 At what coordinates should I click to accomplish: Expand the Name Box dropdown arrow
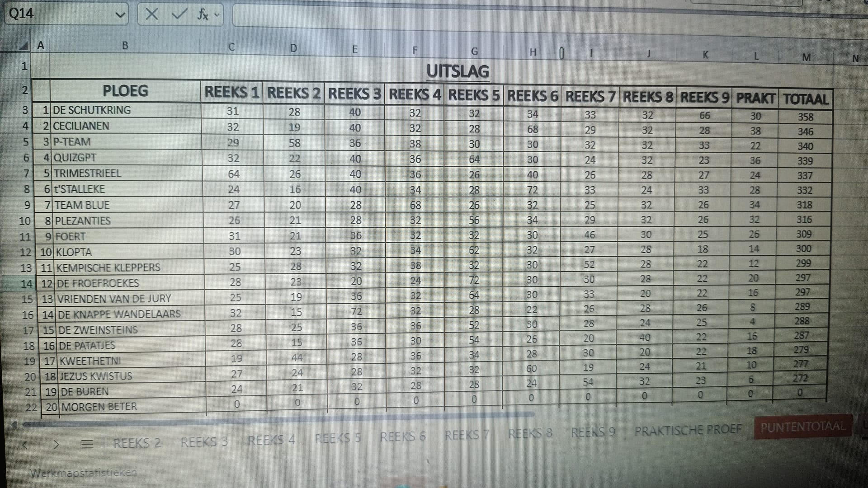(x=120, y=14)
